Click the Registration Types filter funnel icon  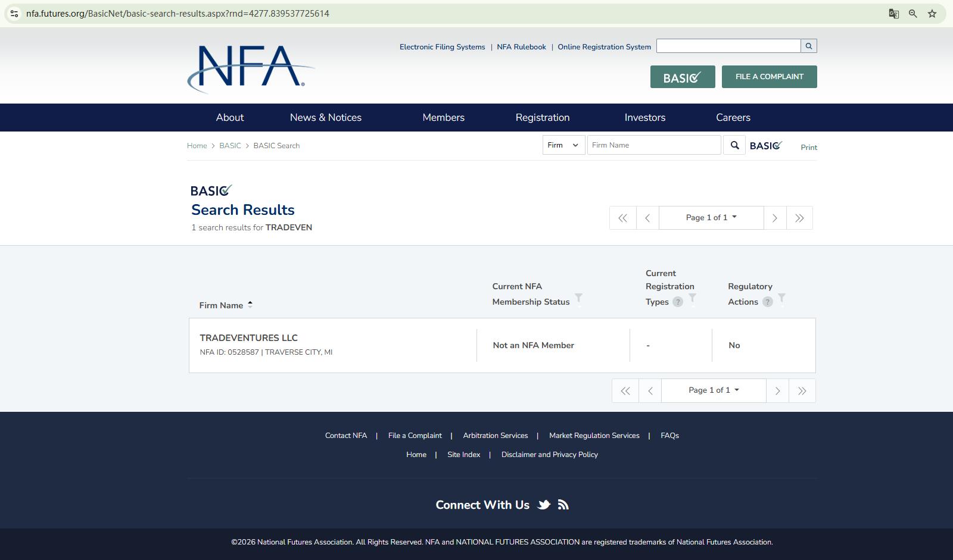pos(692,298)
